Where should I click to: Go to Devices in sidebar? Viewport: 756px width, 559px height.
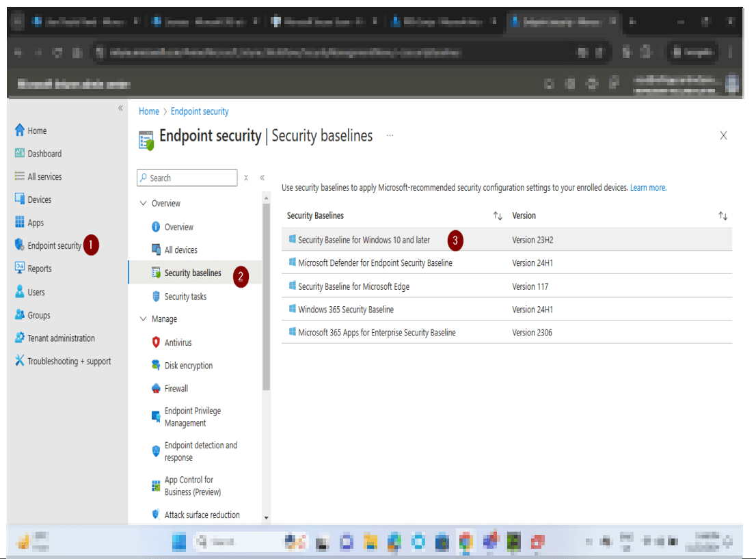[33, 200]
